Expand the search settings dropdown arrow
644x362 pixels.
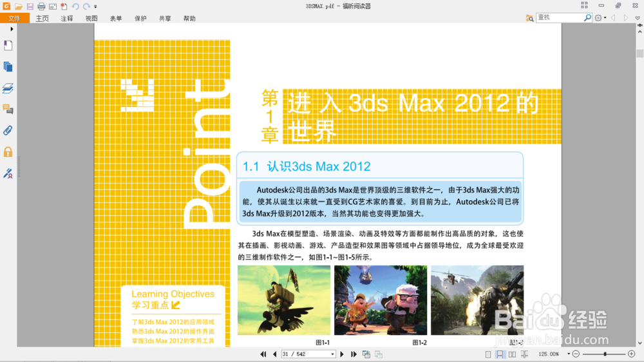[x=605, y=18]
